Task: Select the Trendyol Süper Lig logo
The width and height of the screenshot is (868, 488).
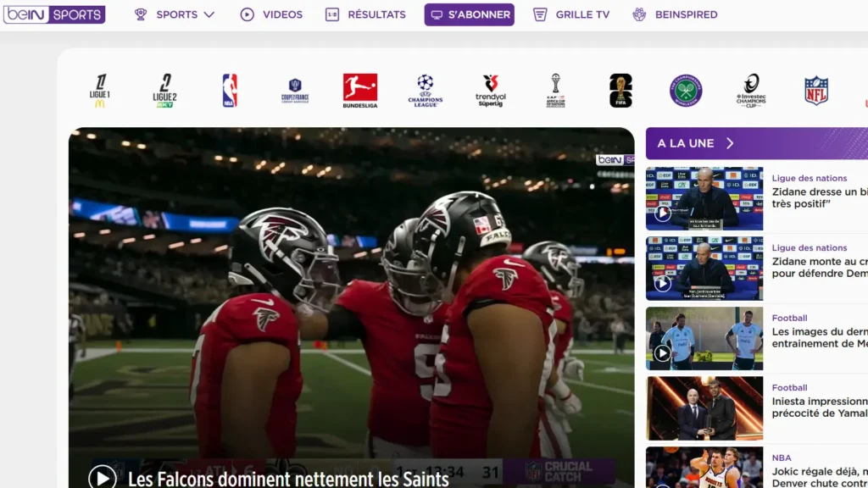Action: 491,91
